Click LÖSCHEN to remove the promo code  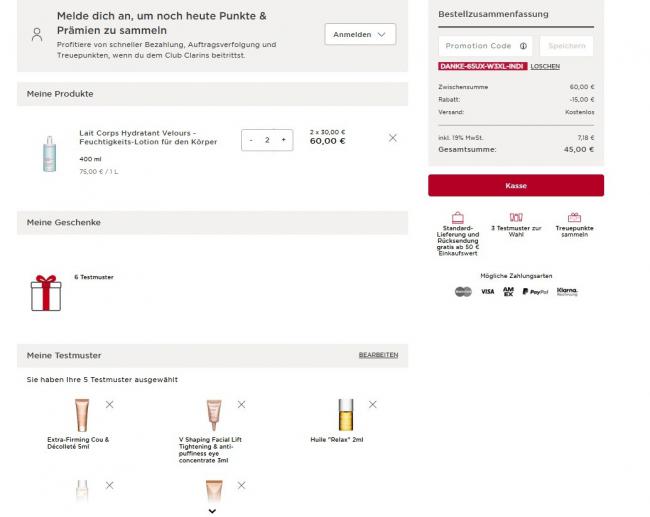[545, 66]
